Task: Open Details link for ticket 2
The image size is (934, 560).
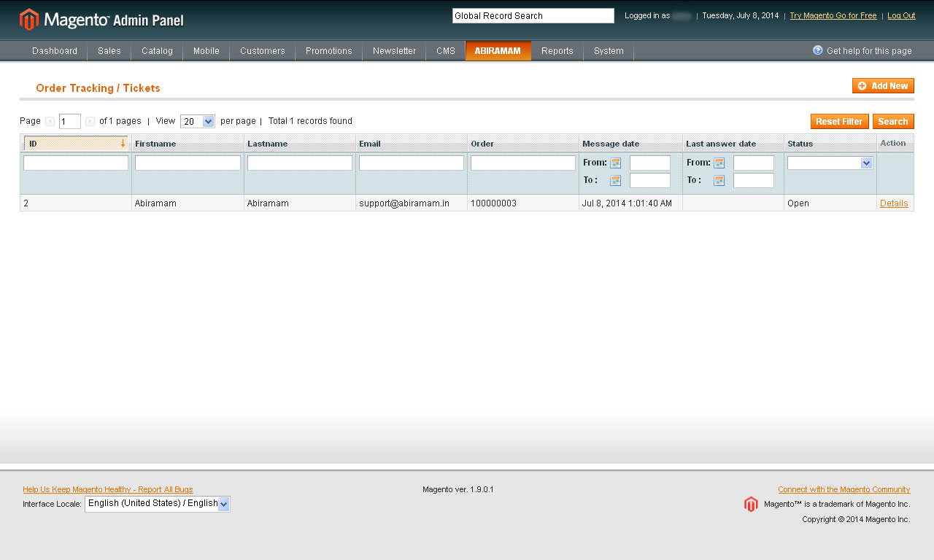Action: pyautogui.click(x=894, y=203)
